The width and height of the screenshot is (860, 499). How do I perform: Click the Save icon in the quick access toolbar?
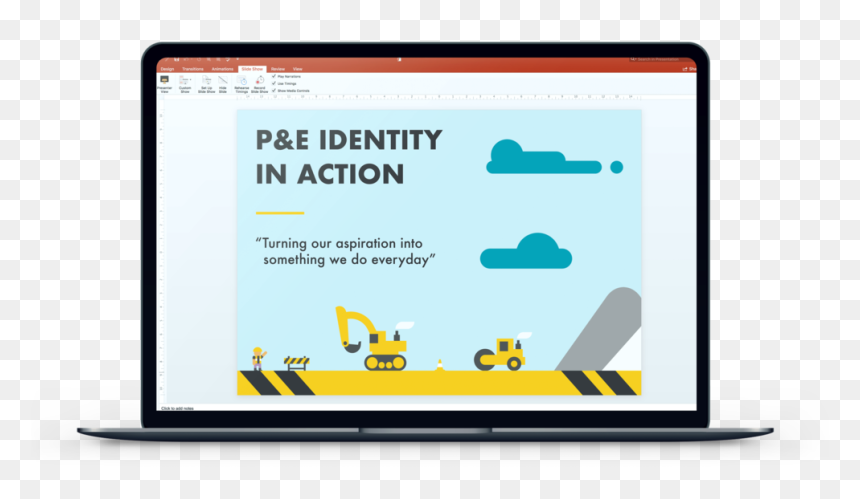[x=177, y=59]
